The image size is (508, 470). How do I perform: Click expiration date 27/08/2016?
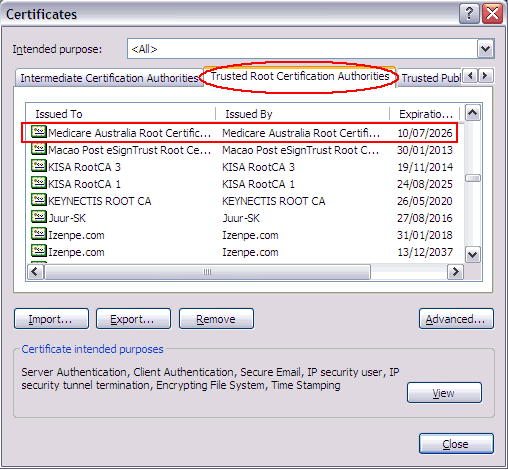(x=425, y=218)
